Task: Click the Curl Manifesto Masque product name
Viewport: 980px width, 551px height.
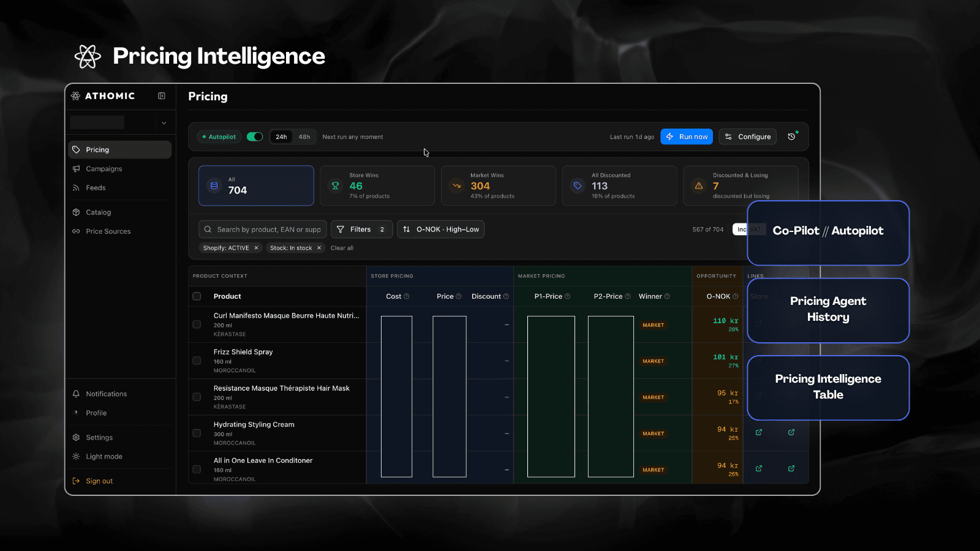Action: click(x=286, y=316)
